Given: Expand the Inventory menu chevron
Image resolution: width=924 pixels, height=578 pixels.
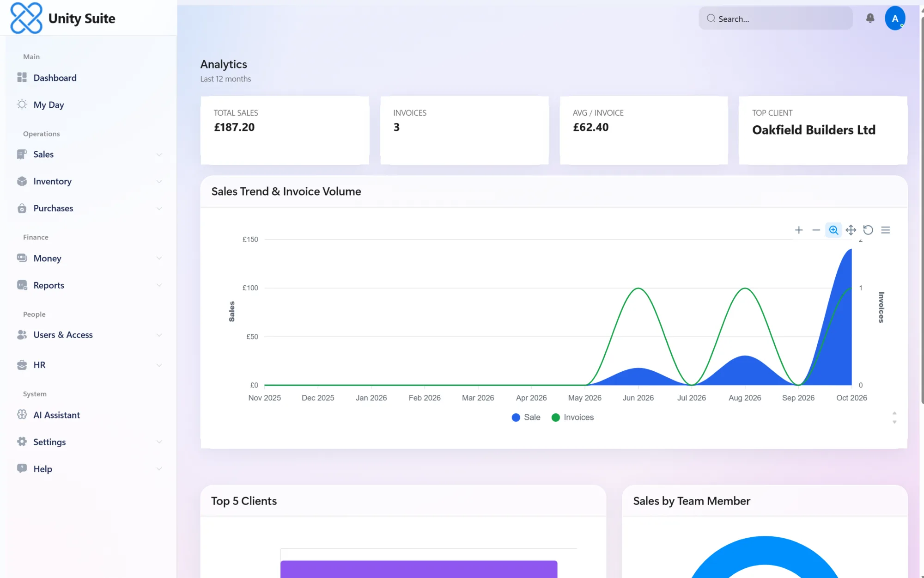Looking at the screenshot, I should [159, 181].
